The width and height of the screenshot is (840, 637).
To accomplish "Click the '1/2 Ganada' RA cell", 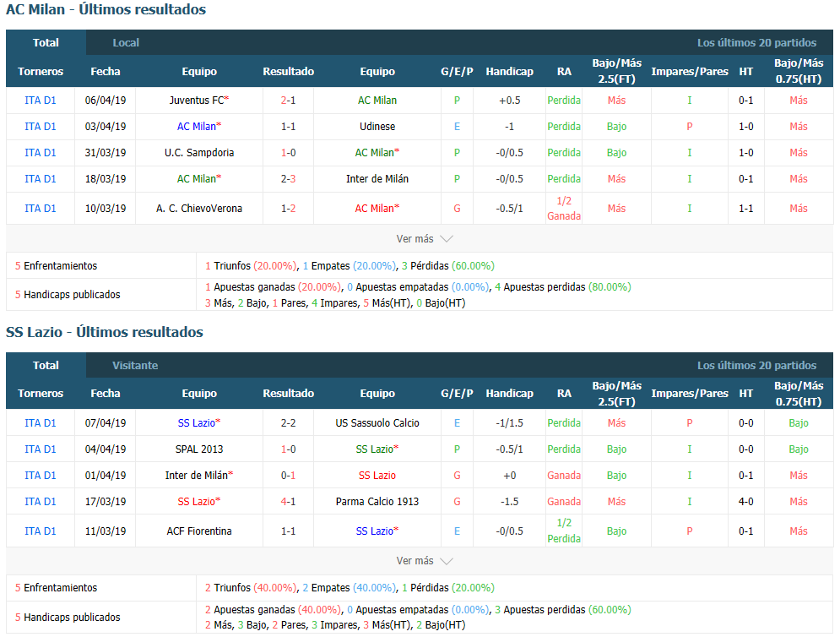I will point(564,209).
